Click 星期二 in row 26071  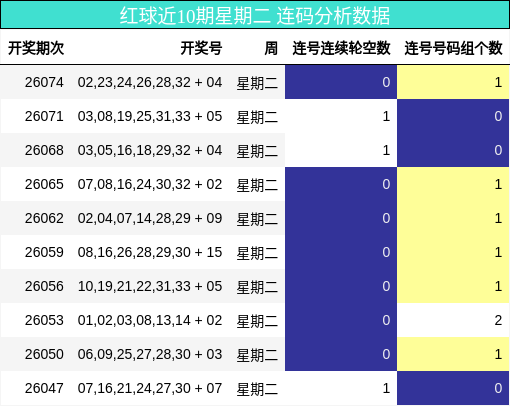(257, 117)
